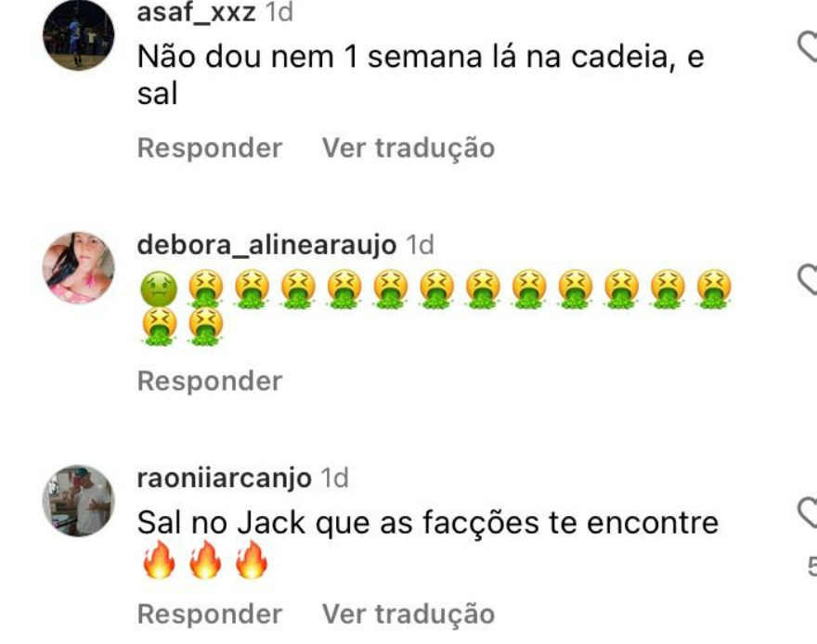Open raoniiarcanjo's profile picture

79,501
